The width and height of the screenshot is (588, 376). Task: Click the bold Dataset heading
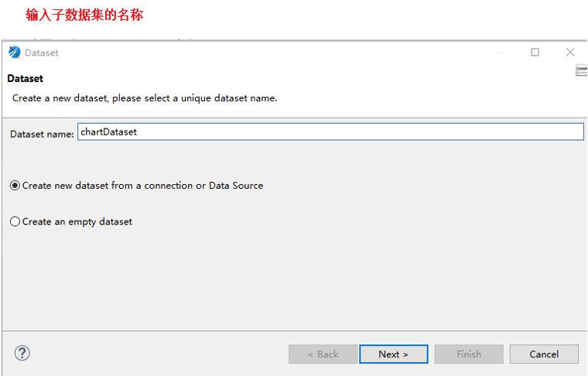tap(25, 78)
